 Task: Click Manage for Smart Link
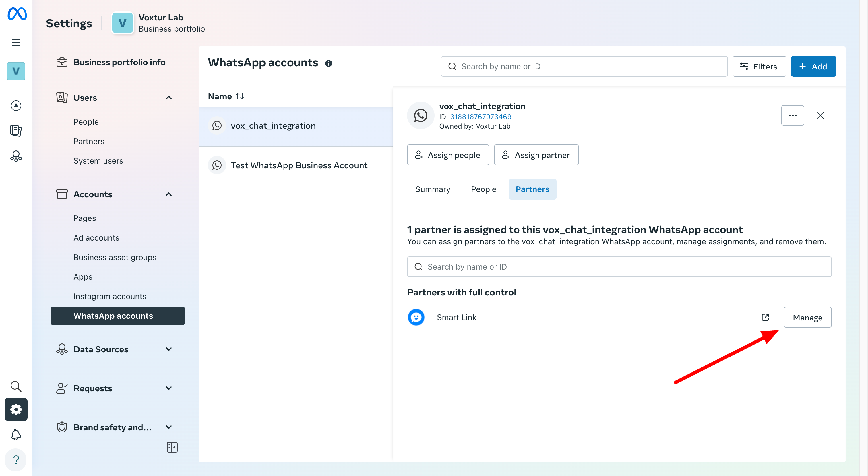807,317
